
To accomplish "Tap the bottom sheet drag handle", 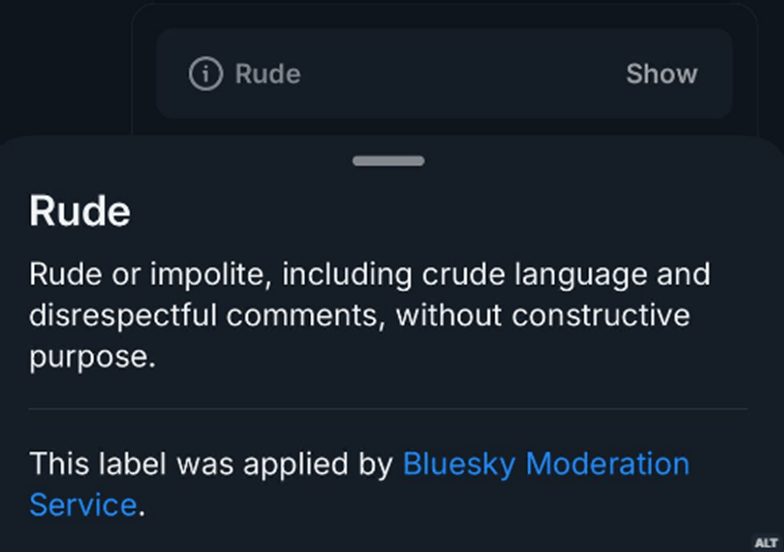I will click(389, 161).
